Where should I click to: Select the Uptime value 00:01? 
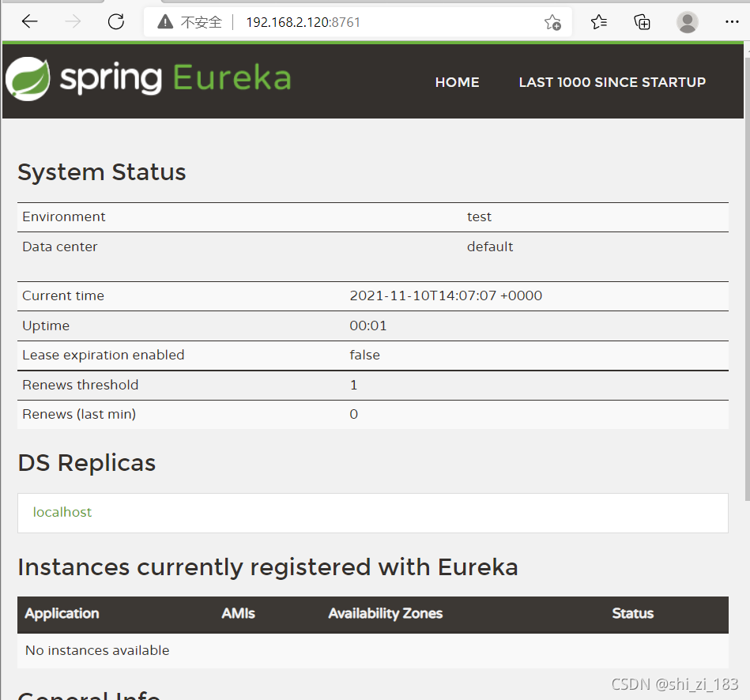tap(367, 326)
